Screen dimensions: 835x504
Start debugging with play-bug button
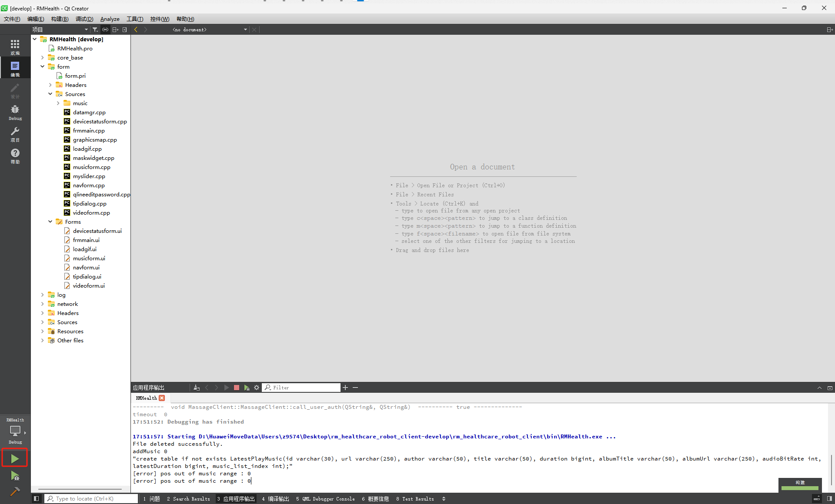pyautogui.click(x=15, y=476)
